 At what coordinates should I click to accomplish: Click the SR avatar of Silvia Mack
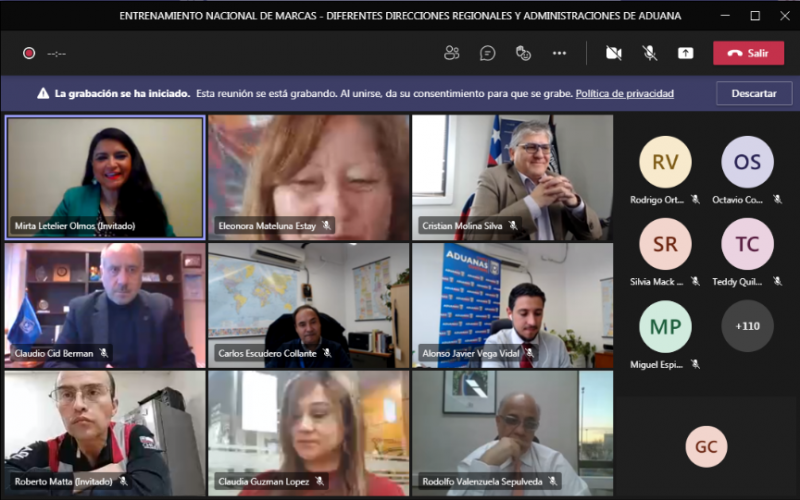[x=665, y=244]
